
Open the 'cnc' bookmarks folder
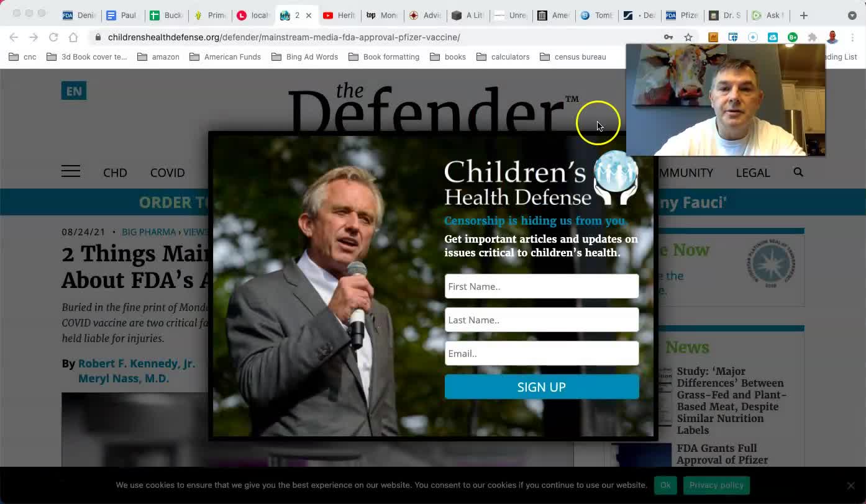click(x=22, y=56)
